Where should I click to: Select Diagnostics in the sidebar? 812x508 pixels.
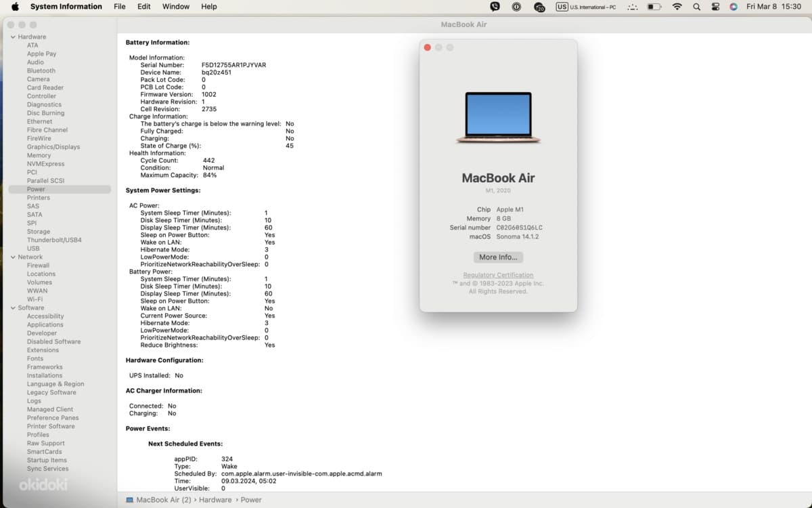coord(44,104)
